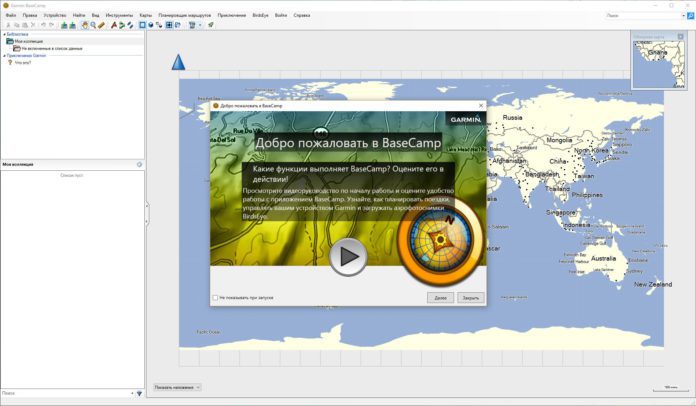The image size is (696, 406).
Task: Click the Delete X toolbar icon
Action: click(33, 25)
